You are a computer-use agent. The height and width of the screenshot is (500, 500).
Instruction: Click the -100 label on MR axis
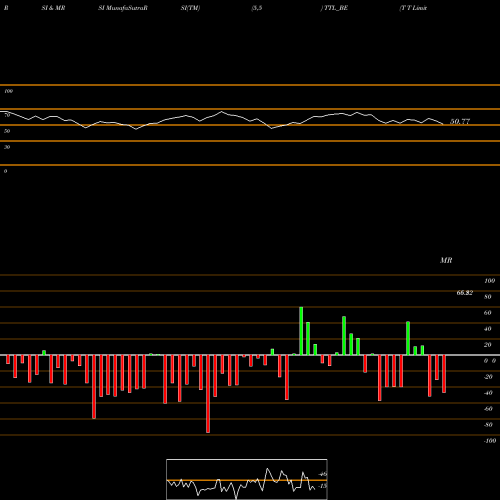click(x=490, y=441)
